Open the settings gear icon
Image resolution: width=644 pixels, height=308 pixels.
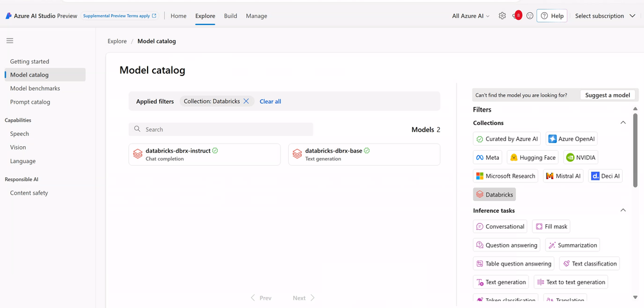coord(502,16)
